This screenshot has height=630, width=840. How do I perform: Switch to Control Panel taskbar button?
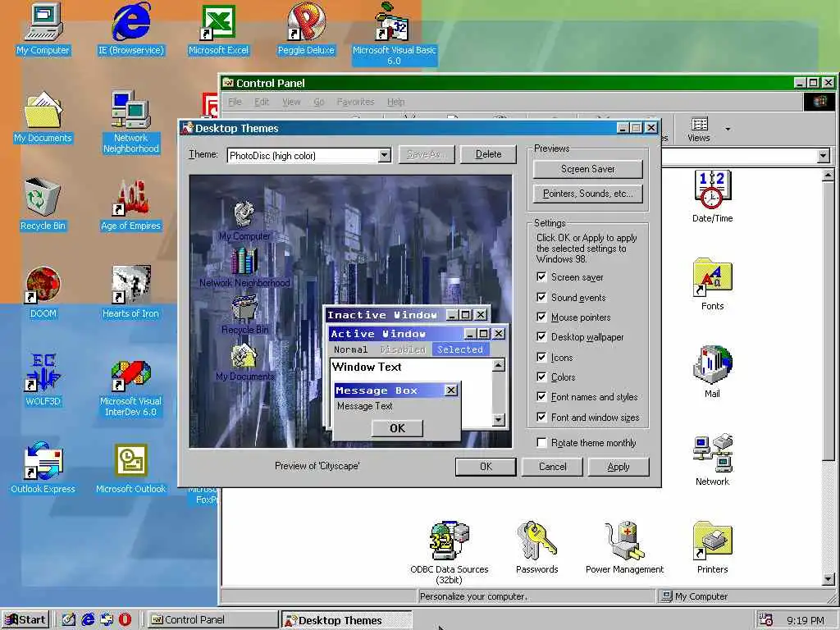tap(212, 620)
